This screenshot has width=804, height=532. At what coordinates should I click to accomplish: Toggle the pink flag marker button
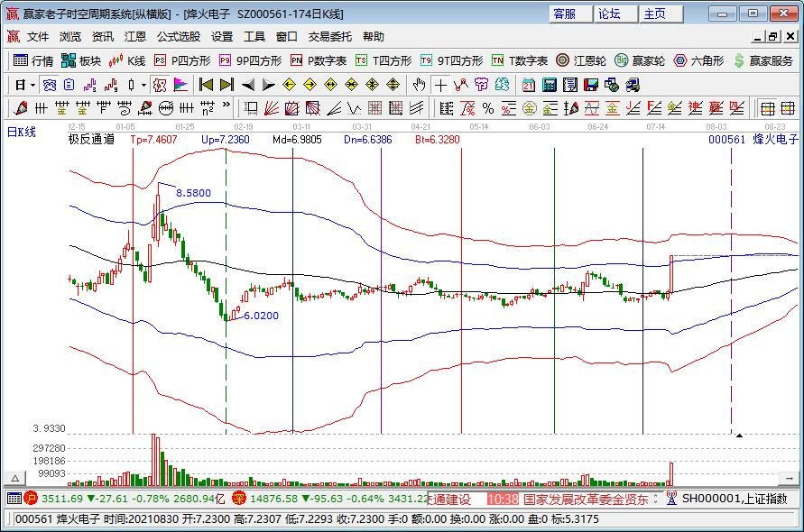coord(180,85)
